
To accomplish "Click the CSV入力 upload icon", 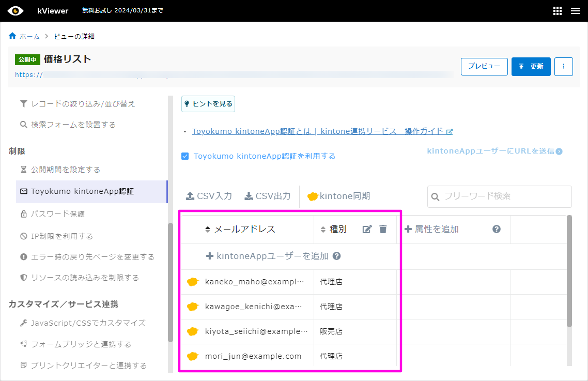I will pyautogui.click(x=190, y=196).
